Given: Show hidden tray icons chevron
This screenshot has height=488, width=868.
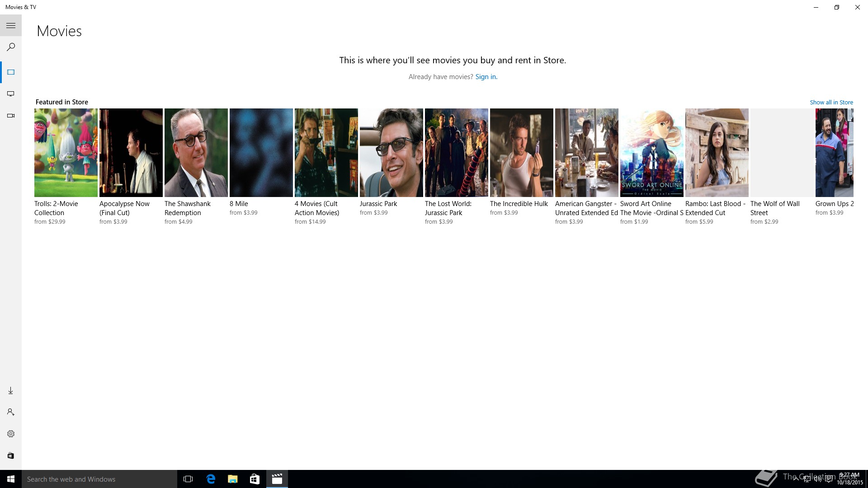Looking at the screenshot, I should [x=796, y=479].
